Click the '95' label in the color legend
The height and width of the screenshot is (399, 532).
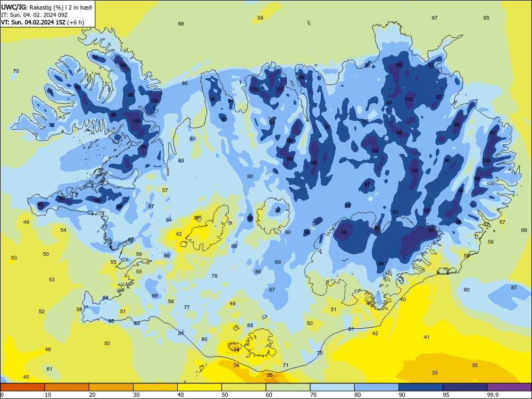446,395
